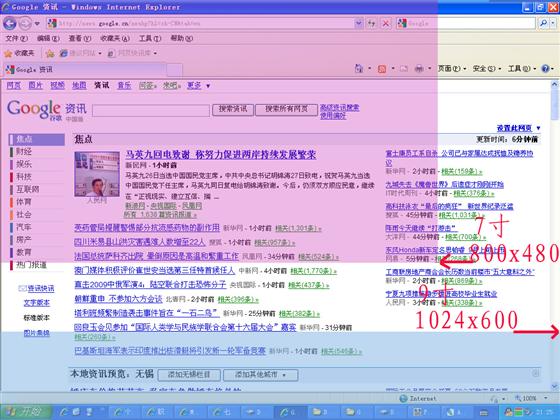Click the Internet security zone status indicator
560x420 pixels.
tap(418, 398)
